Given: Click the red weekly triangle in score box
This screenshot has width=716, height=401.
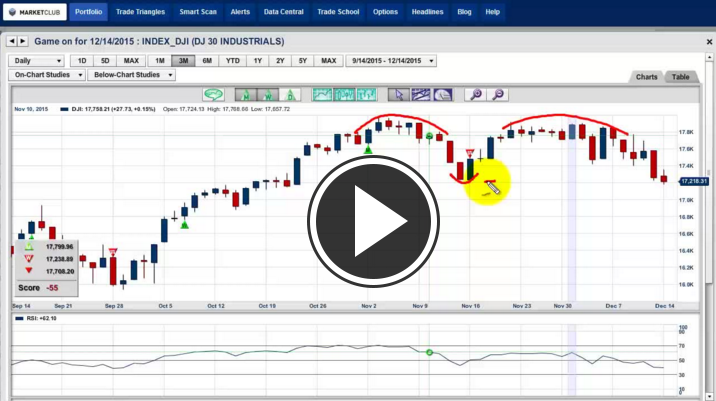Looking at the screenshot, I should [29, 259].
